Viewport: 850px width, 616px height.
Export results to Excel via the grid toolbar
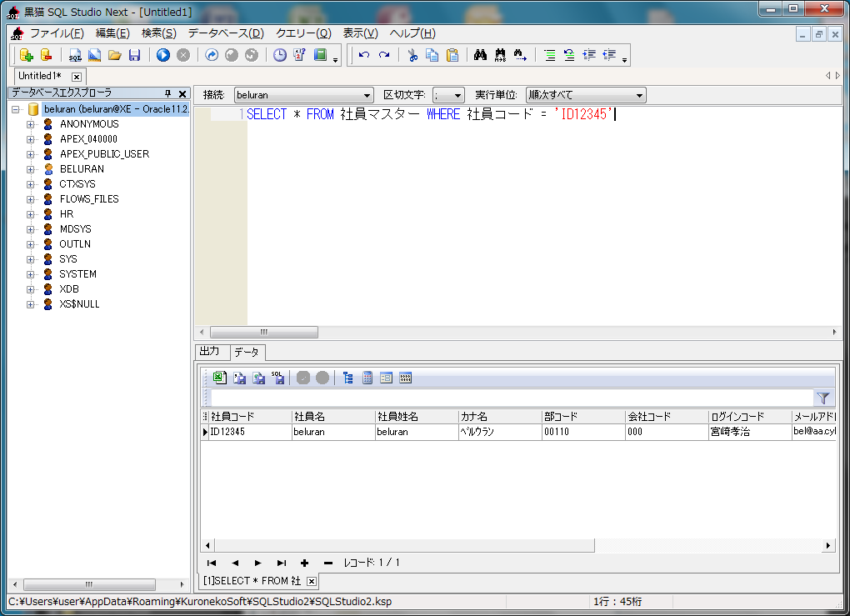tap(219, 378)
